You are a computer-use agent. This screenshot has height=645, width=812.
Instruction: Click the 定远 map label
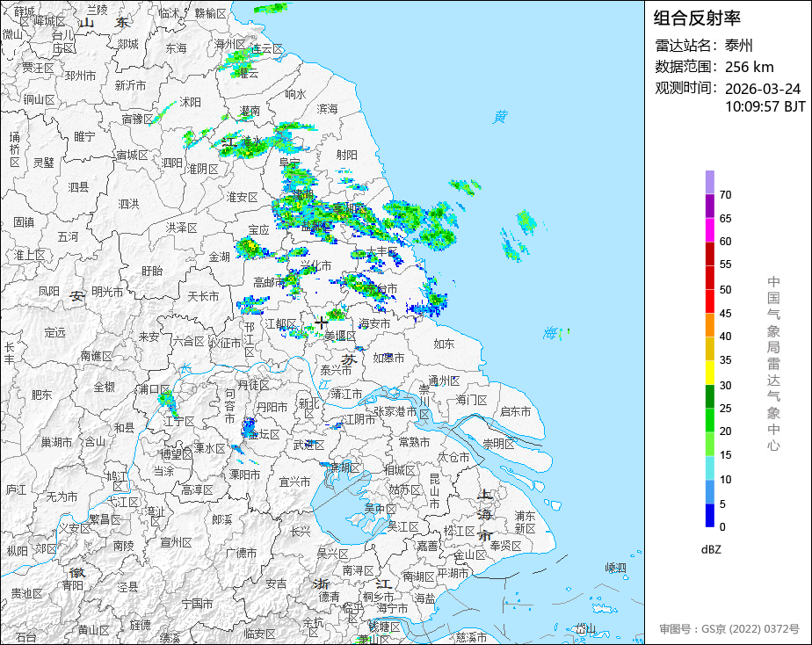tap(54, 332)
